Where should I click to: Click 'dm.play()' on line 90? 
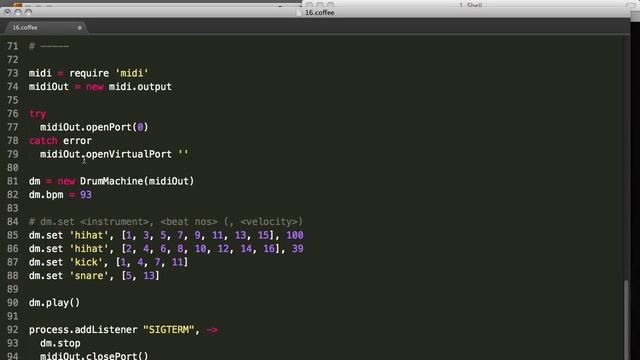click(x=54, y=302)
